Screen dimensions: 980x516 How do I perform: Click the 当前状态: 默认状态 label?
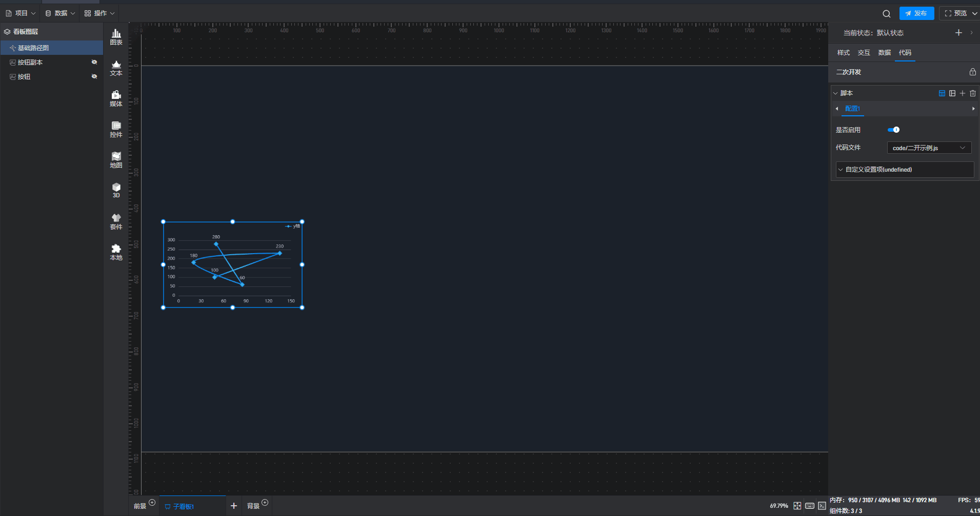click(873, 33)
